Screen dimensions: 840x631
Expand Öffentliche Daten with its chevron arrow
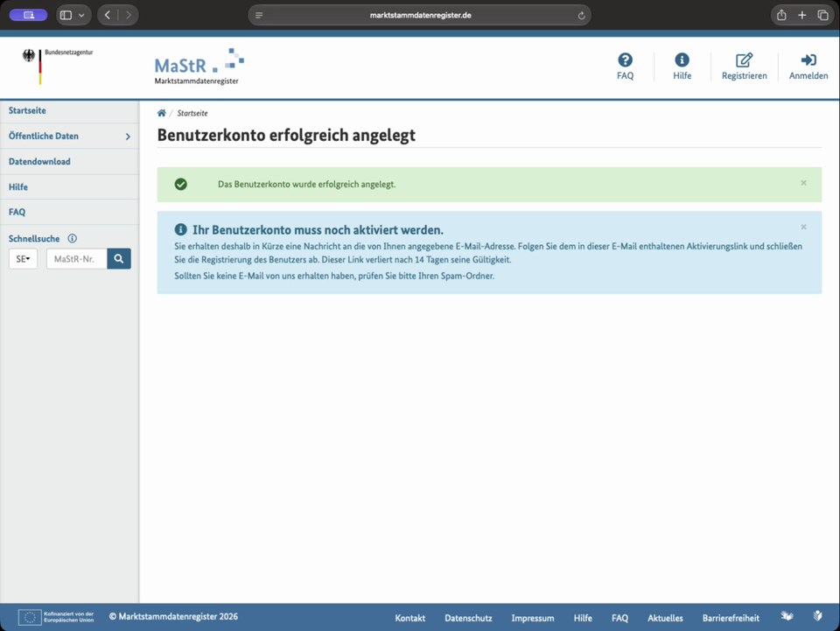pyautogui.click(x=128, y=137)
